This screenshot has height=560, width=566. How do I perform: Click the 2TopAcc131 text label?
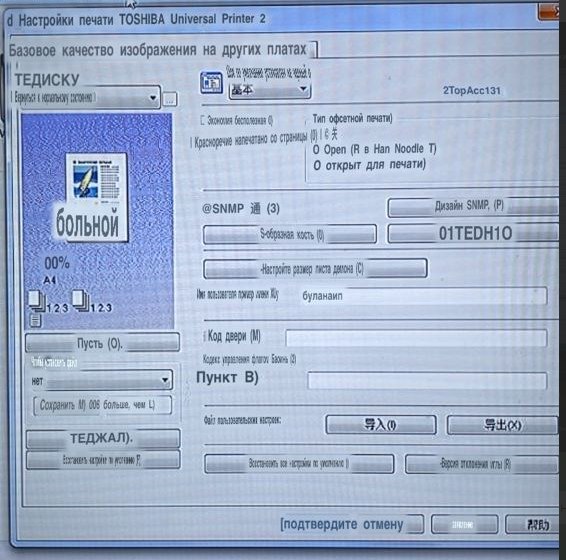[471, 90]
